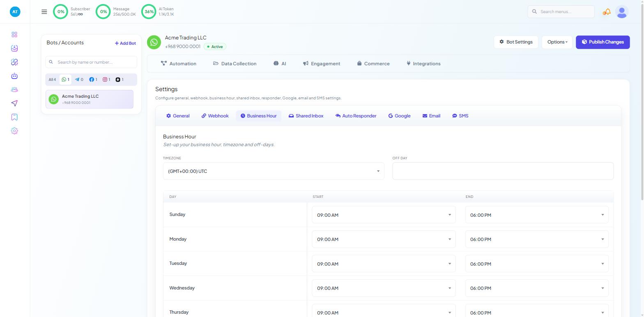Screen dimensions: 644x317
Task: Focus the Search menus field
Action: (561, 11)
